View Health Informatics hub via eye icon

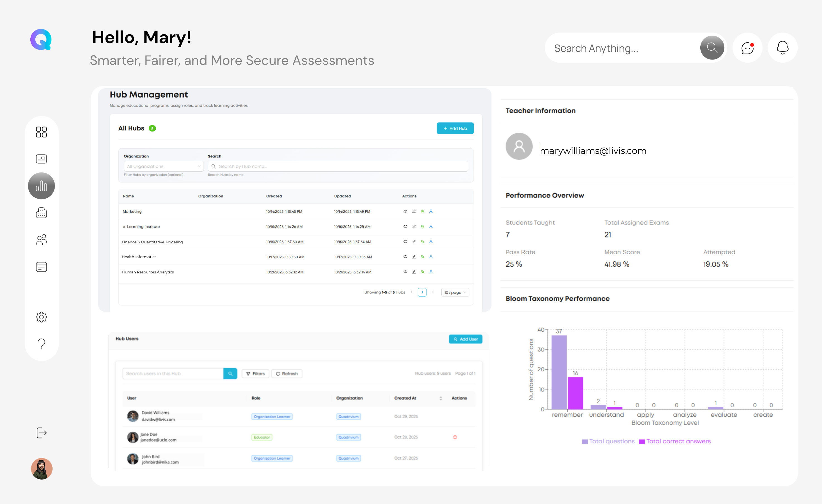405,257
